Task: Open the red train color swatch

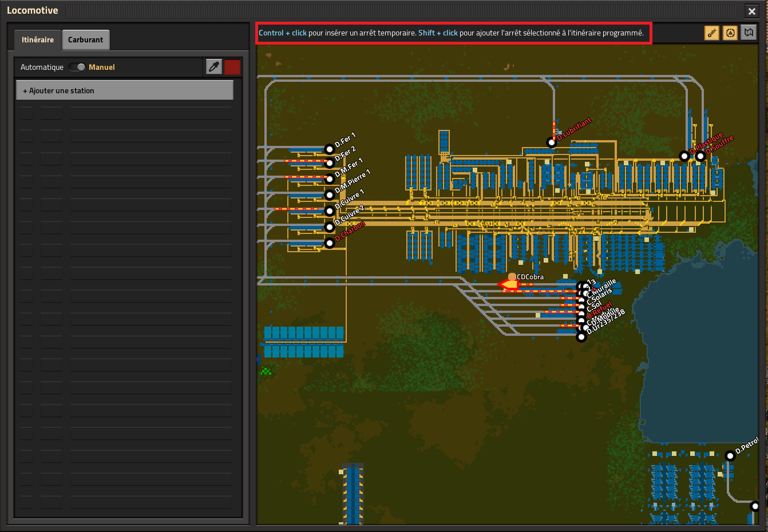Action: click(232, 67)
